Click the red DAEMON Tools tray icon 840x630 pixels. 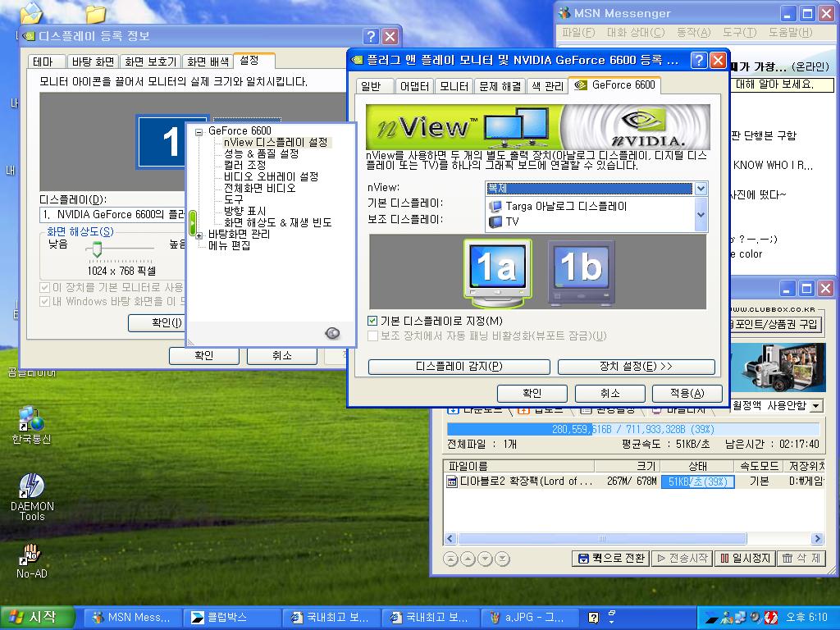771,617
